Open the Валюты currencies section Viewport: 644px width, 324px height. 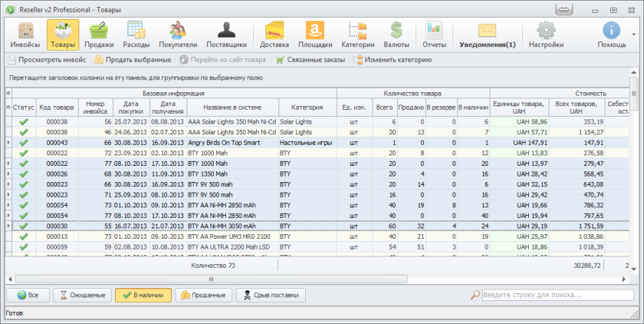point(396,34)
